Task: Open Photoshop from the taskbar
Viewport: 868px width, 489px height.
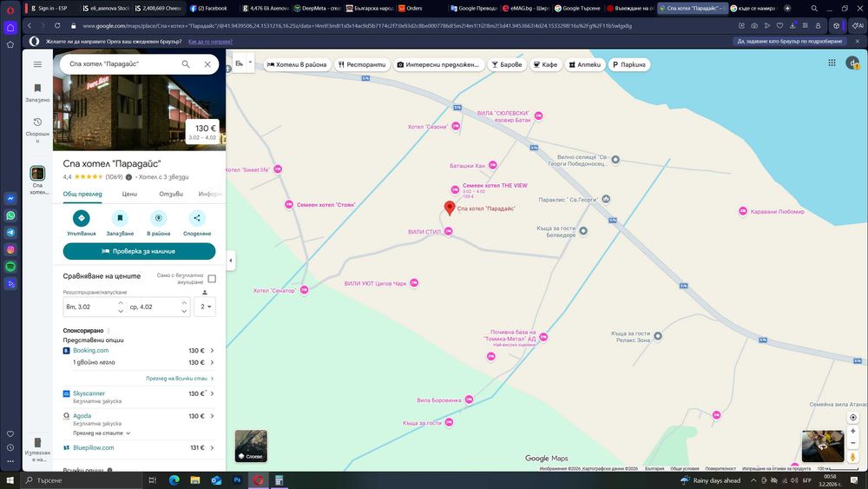Action: coord(237,480)
